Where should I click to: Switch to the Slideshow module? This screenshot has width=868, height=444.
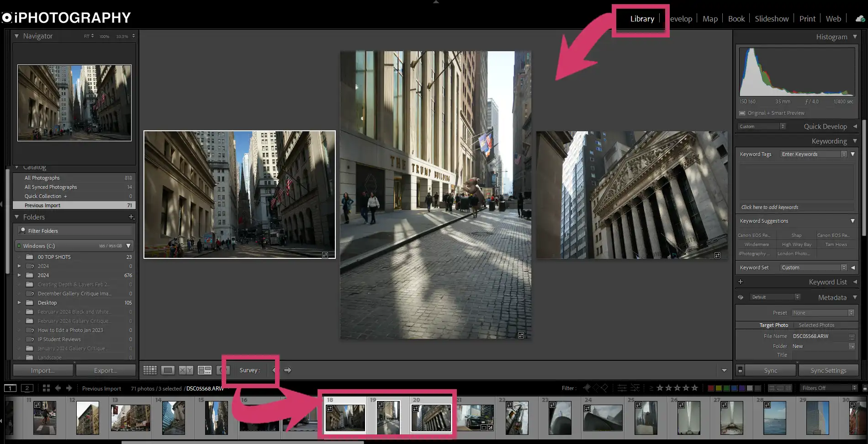coord(772,19)
